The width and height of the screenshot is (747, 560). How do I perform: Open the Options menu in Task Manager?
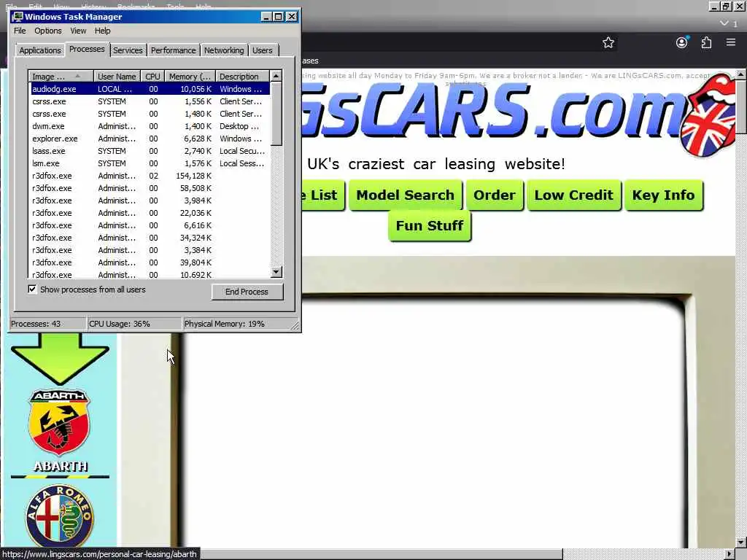[x=47, y=31]
